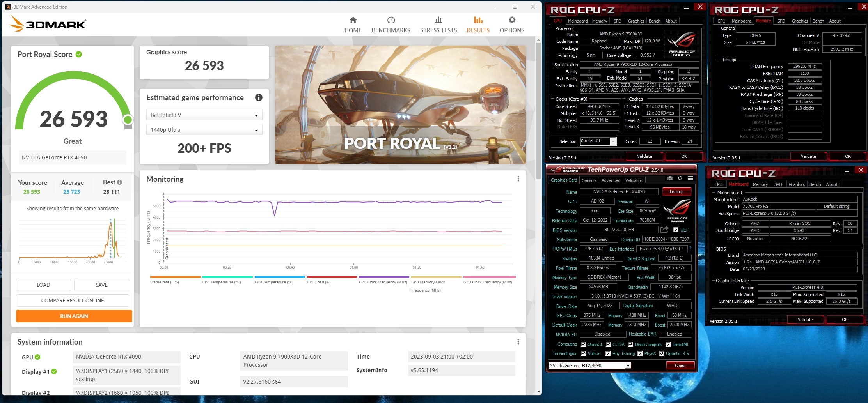The height and width of the screenshot is (403, 868).
Task: Click the 3DMark logo
Action: tap(47, 24)
